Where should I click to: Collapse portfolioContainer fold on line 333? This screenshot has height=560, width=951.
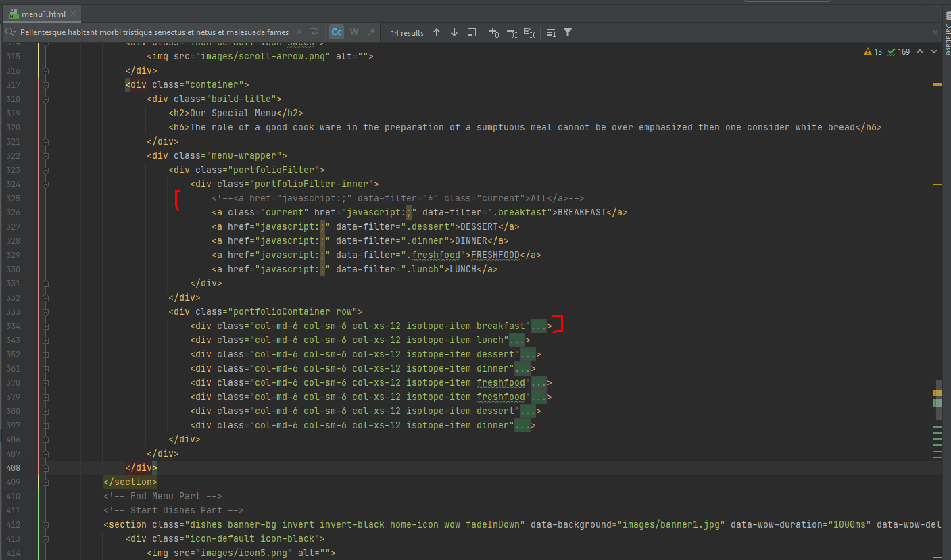coord(45,312)
